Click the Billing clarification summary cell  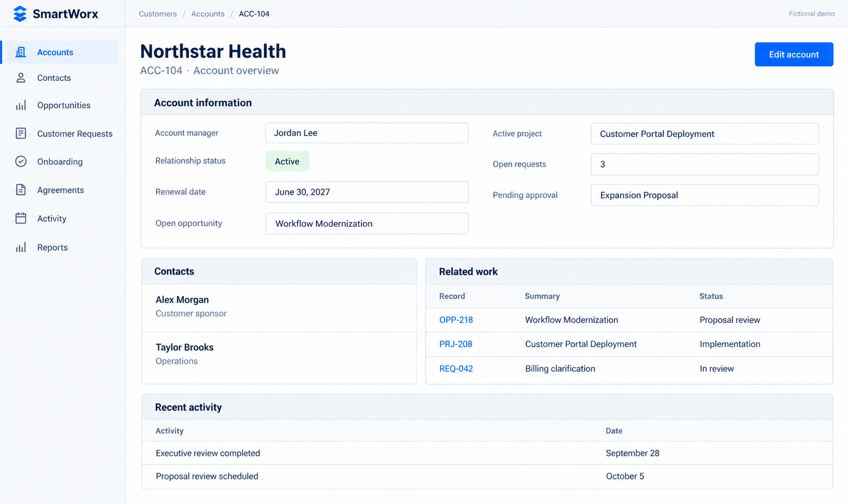pyautogui.click(x=560, y=368)
